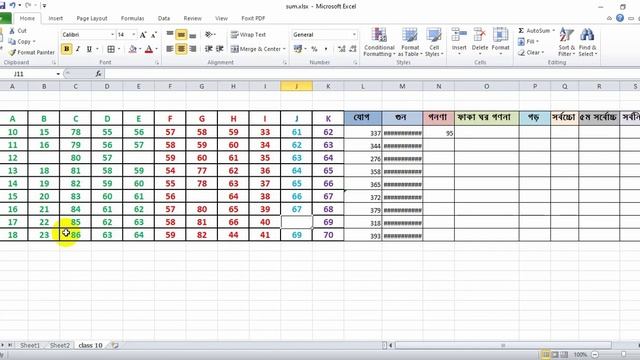The height and width of the screenshot is (360, 640).
Task: Open the Foxit PDF tab
Action: click(x=253, y=18)
